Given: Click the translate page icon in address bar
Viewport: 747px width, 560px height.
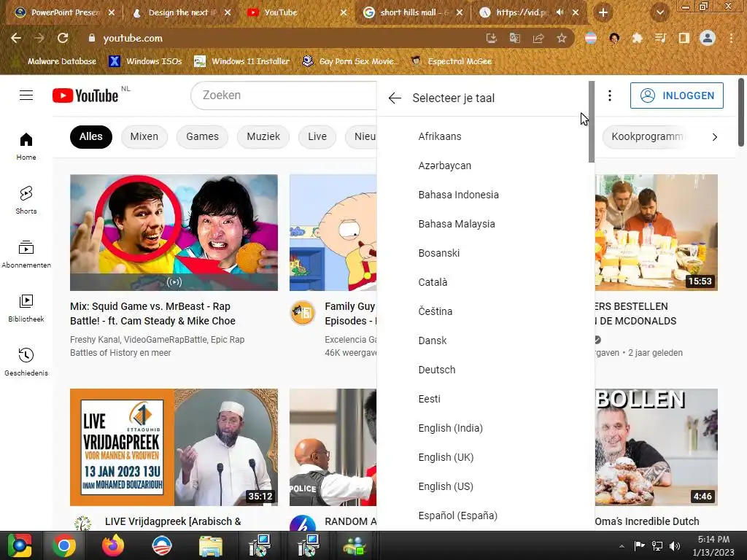Looking at the screenshot, I should click(514, 38).
